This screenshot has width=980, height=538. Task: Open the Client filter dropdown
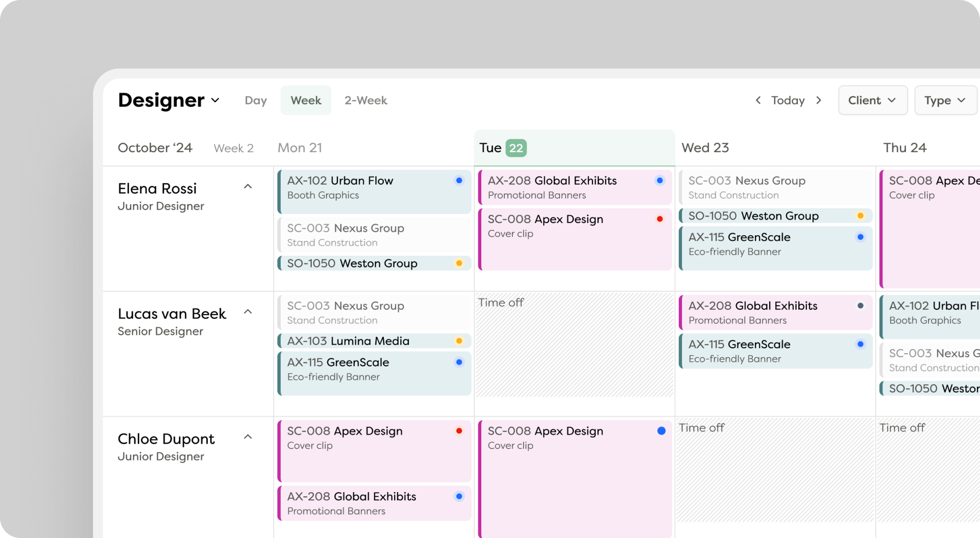(873, 100)
